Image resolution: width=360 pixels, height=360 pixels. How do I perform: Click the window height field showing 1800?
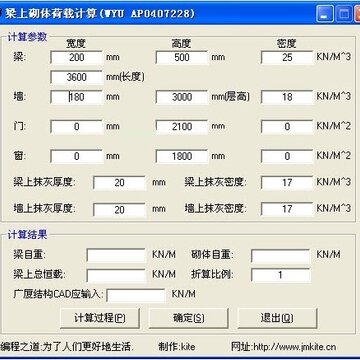tap(182, 156)
